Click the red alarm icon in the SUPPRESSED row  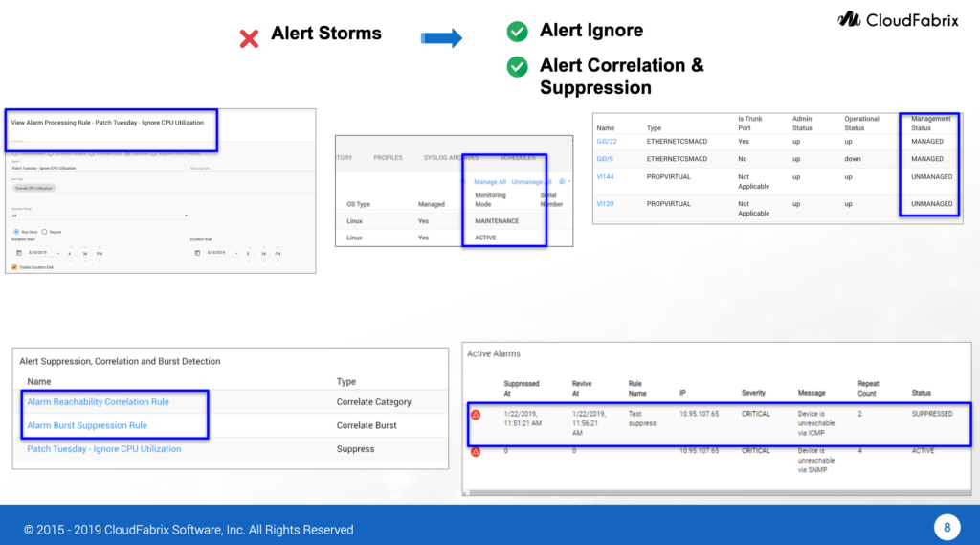(476, 416)
